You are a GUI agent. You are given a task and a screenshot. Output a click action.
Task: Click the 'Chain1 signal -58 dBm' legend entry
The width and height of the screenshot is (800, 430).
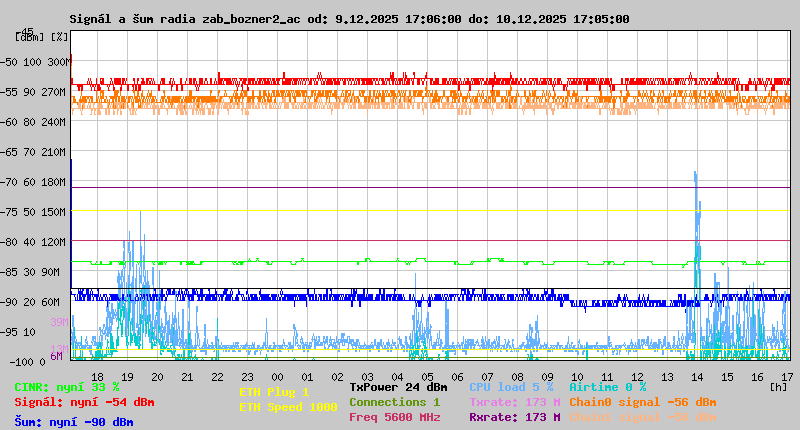(643, 417)
